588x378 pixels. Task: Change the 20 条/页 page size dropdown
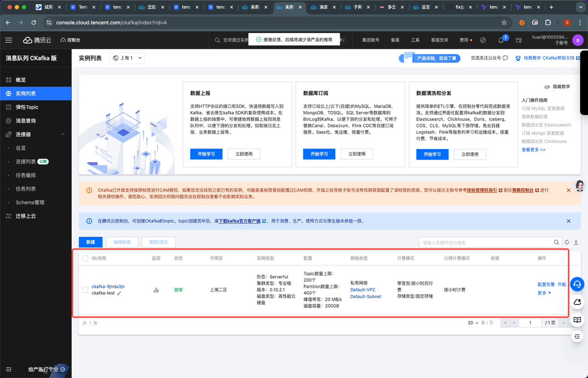[x=473, y=323]
